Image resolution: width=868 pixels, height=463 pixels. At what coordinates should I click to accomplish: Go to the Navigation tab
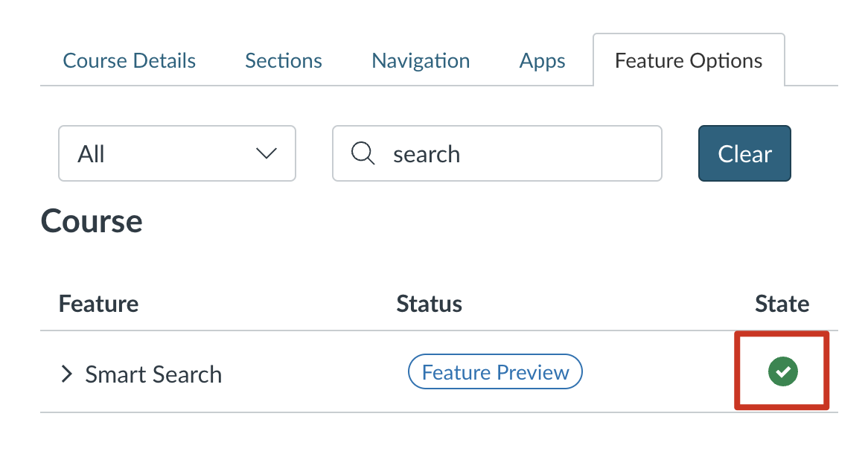421,60
